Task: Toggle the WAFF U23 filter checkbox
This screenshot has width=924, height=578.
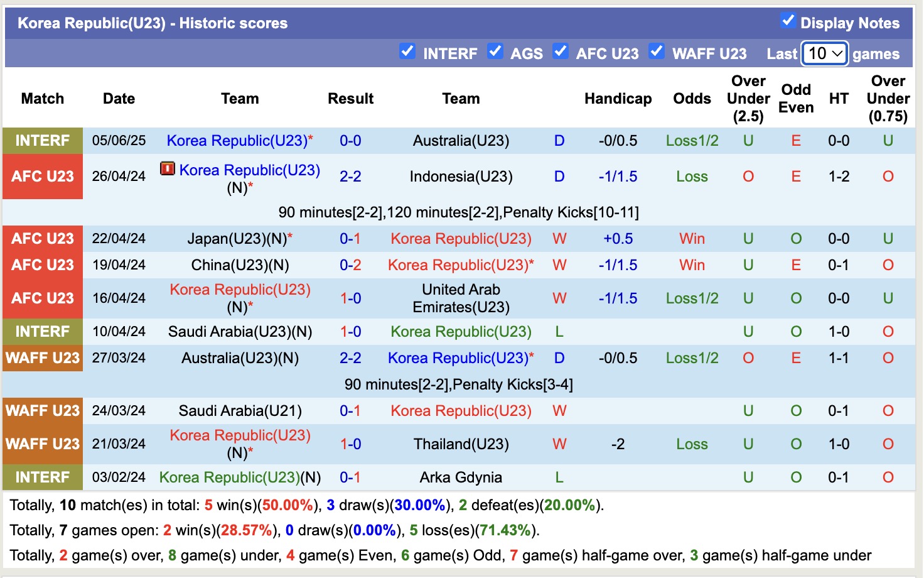Action: pos(657,52)
